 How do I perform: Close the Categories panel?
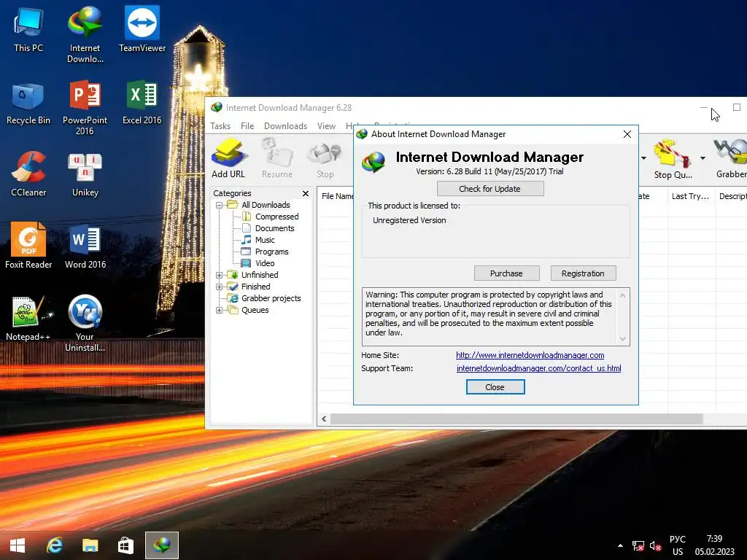(x=306, y=193)
